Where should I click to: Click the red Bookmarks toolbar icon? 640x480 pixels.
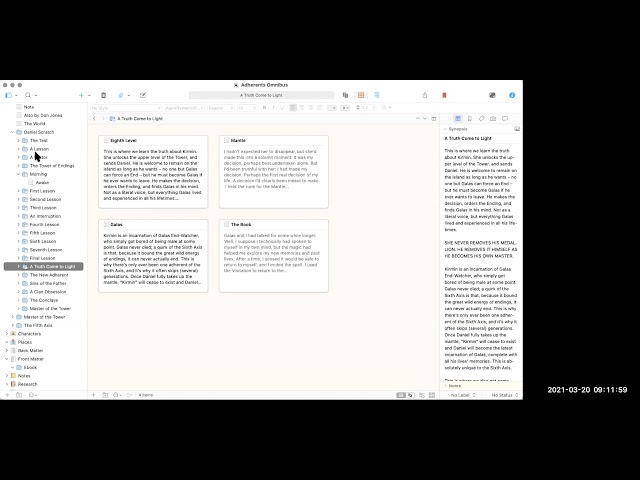coord(444,95)
